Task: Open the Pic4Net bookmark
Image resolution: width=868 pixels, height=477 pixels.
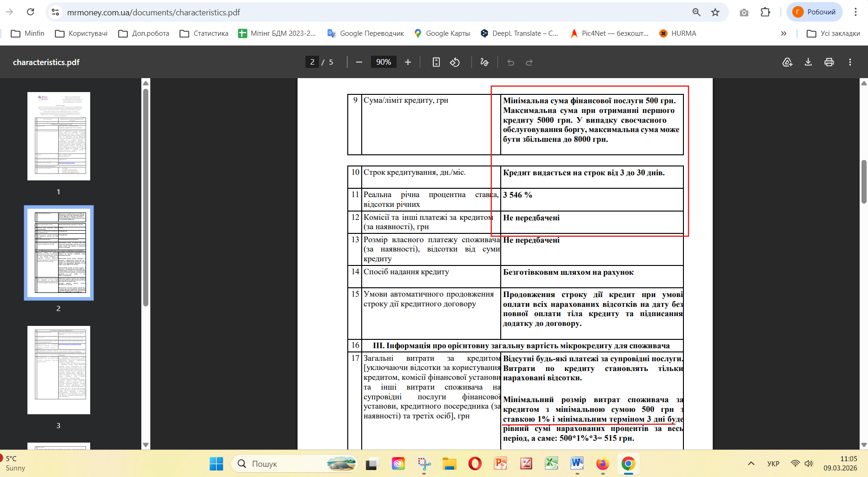Action: tap(610, 33)
